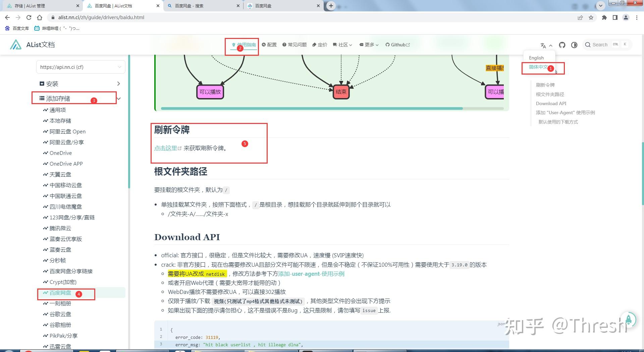Expand the 更多 nav dropdown
The width and height of the screenshot is (644, 352).
[x=369, y=45]
